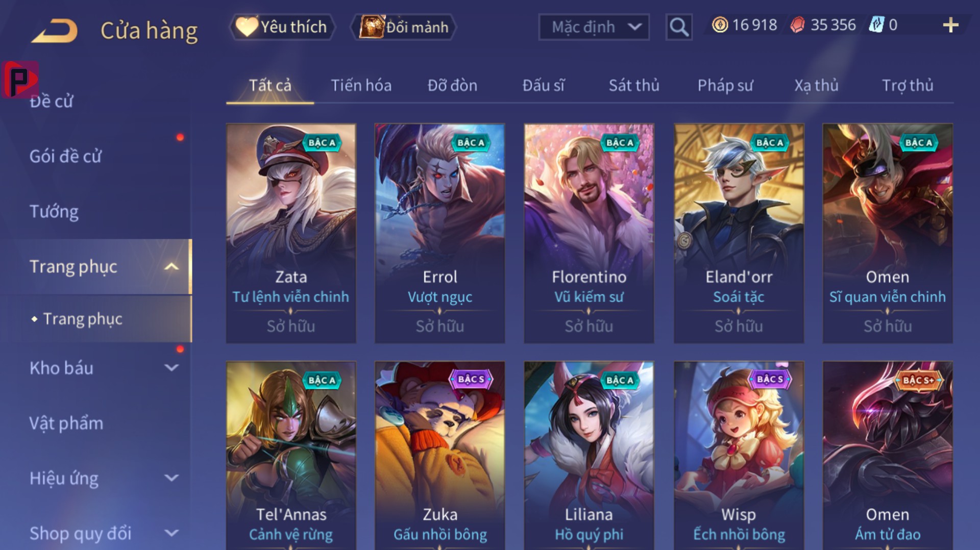
Task: Click the red ruby currency icon
Action: (797, 25)
